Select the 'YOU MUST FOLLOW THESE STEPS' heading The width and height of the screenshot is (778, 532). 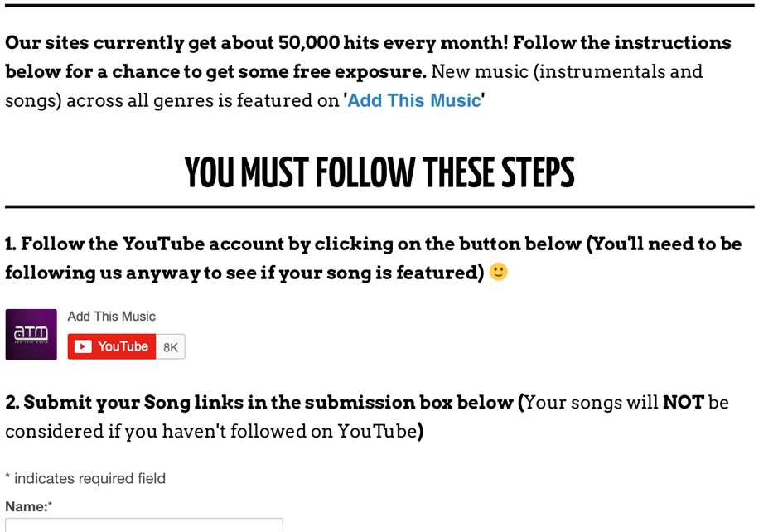pyautogui.click(x=379, y=172)
